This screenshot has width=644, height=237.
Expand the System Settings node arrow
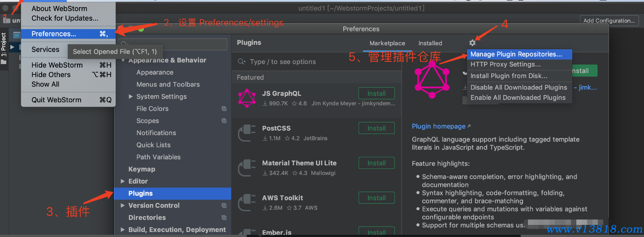point(131,97)
